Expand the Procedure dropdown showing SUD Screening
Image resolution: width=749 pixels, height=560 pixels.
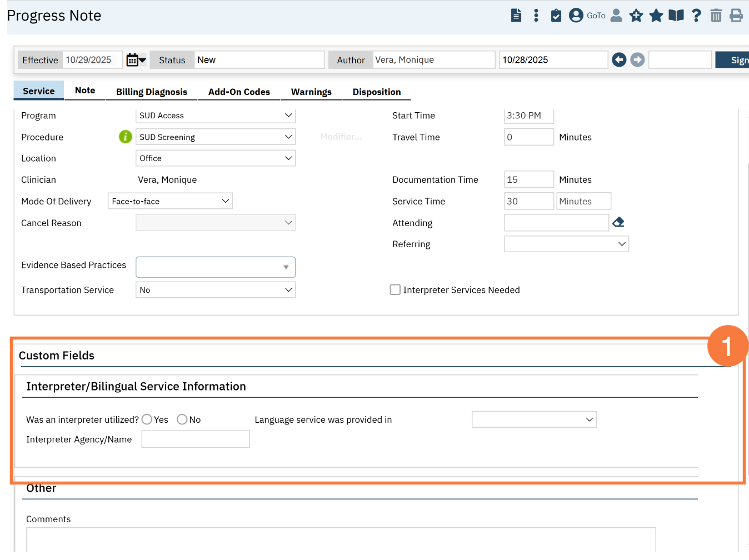pos(215,137)
